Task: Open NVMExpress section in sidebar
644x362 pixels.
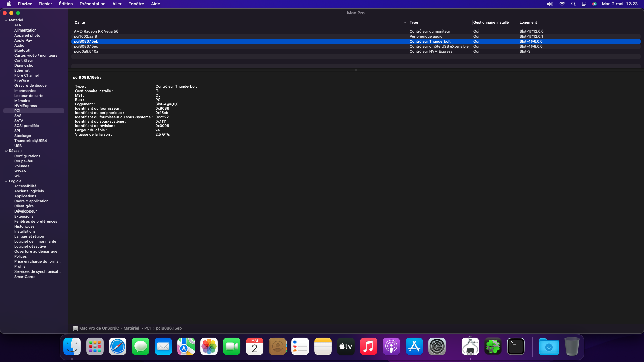Action: click(25, 106)
